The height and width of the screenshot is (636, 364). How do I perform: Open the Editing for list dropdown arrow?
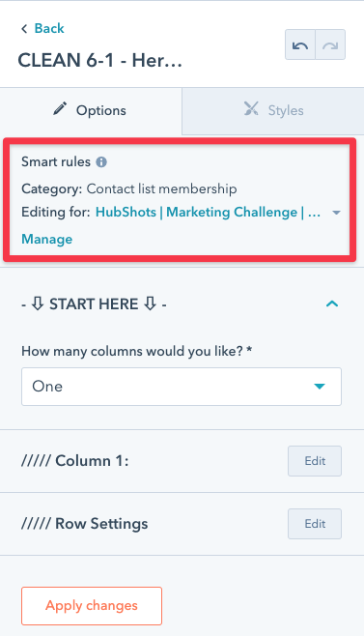[x=336, y=213]
